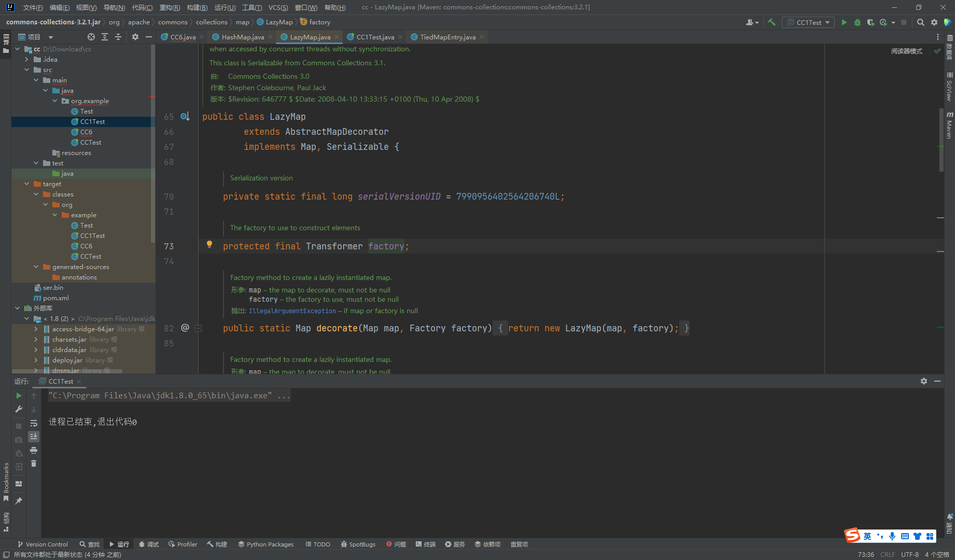Toggle Reader mode label in editor
This screenshot has height=560, width=955.
[x=907, y=51]
